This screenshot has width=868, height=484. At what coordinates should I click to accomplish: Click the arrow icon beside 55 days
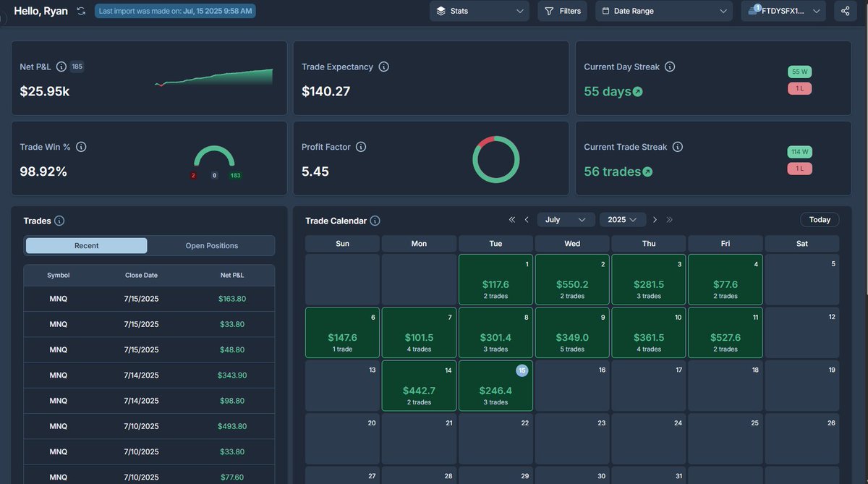click(637, 92)
